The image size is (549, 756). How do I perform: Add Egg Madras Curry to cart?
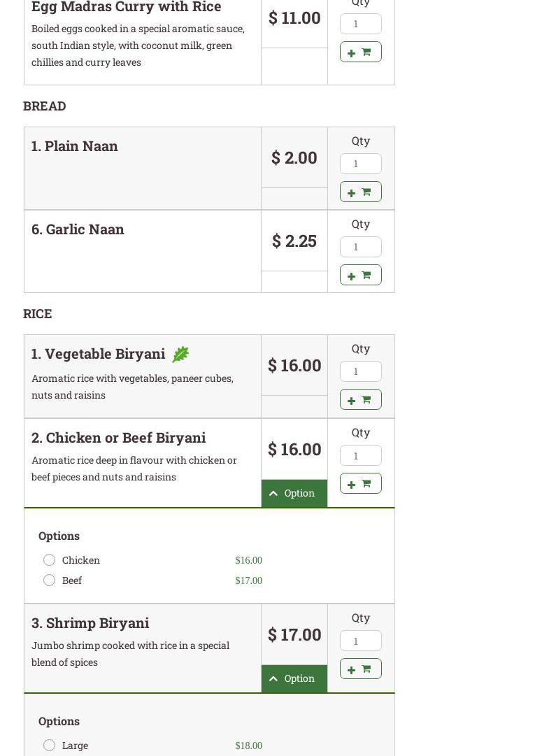(x=360, y=52)
